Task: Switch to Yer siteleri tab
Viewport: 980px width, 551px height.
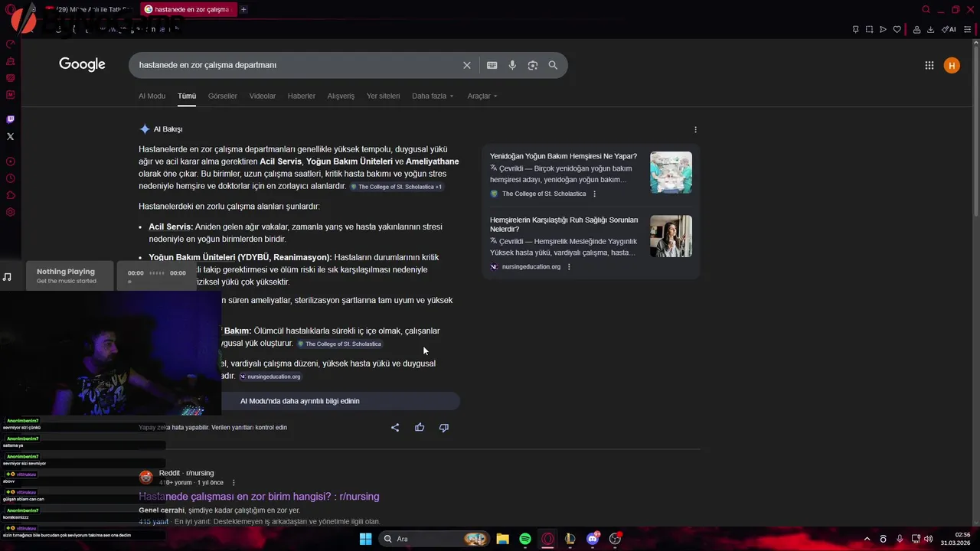Action: (x=383, y=96)
